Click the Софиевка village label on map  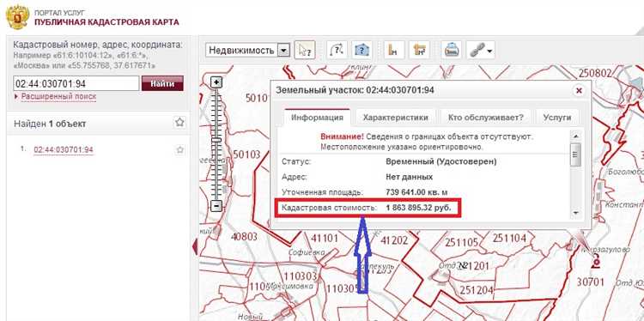pyautogui.click(x=307, y=252)
